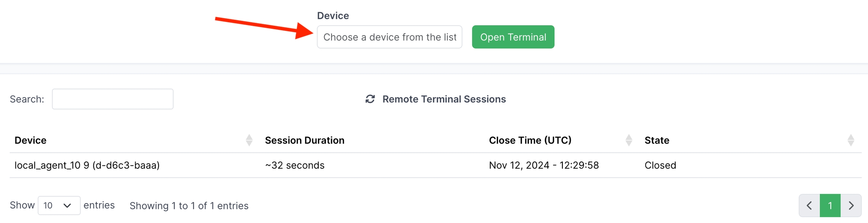
Task: Click the sort arrows in Close Time column
Action: tap(628, 140)
